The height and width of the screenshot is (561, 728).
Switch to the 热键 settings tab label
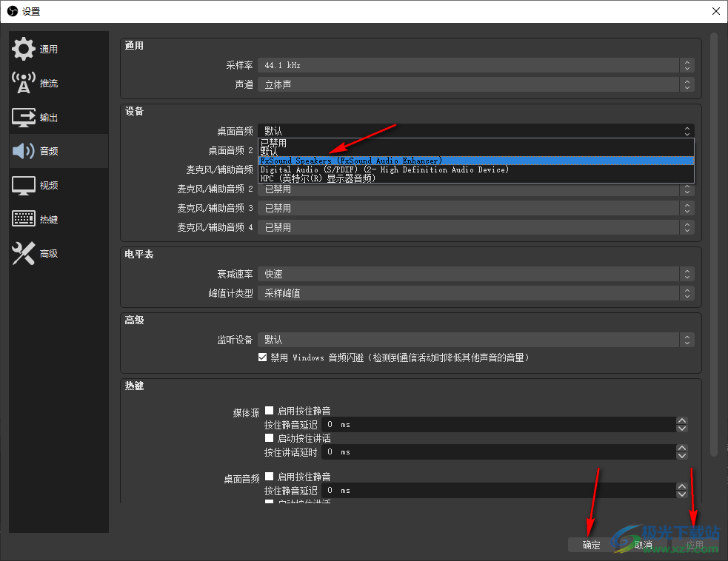[49, 220]
